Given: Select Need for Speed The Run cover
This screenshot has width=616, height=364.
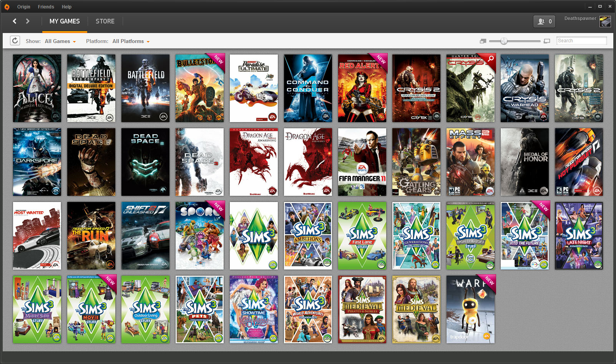Looking at the screenshot, I should (91, 236).
